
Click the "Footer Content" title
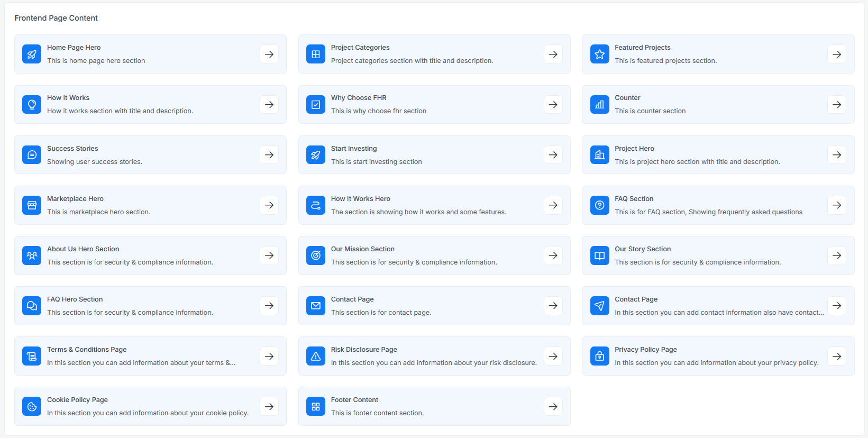[x=354, y=400]
